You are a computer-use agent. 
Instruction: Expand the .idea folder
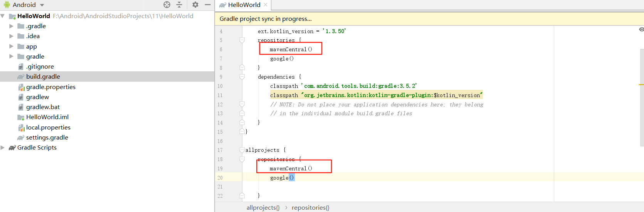tap(11, 36)
